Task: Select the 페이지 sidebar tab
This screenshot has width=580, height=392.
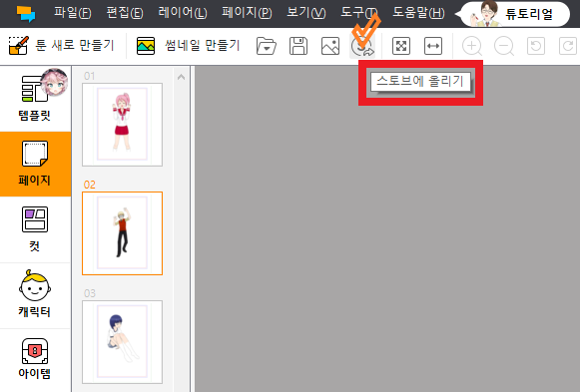Action: 35,164
